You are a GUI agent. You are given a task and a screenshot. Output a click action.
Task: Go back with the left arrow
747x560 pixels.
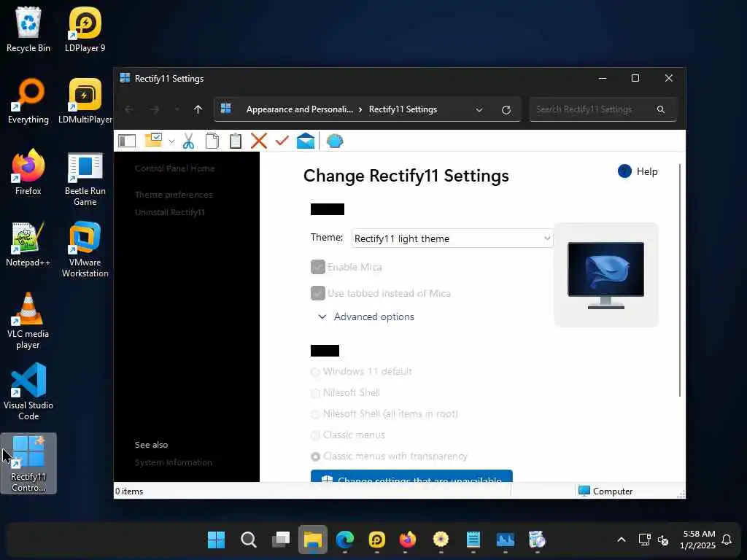(x=129, y=109)
